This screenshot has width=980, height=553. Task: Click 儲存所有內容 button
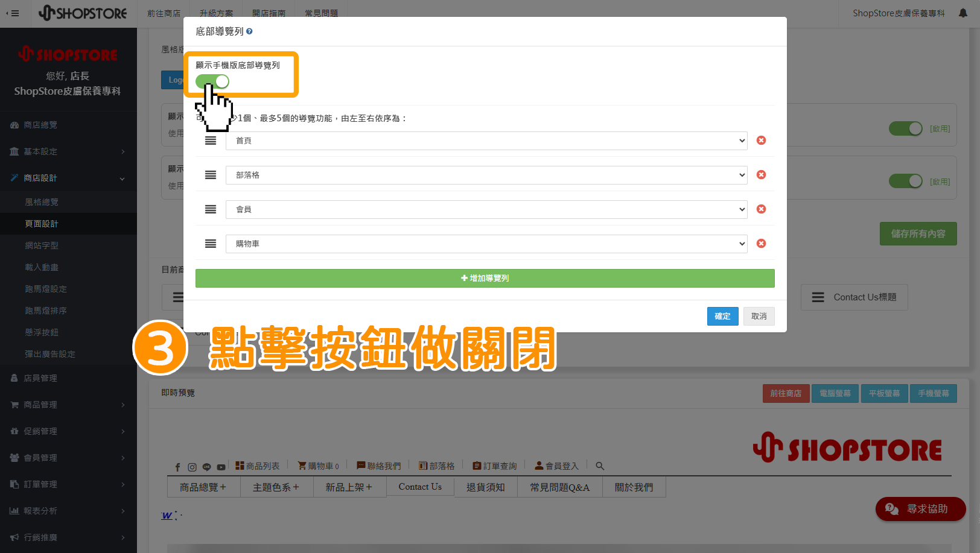pyautogui.click(x=918, y=233)
